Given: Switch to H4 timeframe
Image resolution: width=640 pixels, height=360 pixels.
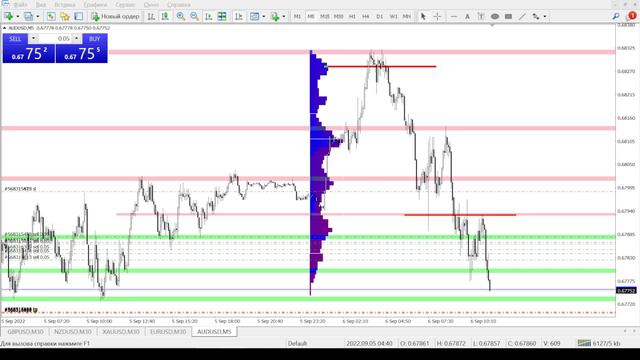Looking at the screenshot, I should (366, 16).
